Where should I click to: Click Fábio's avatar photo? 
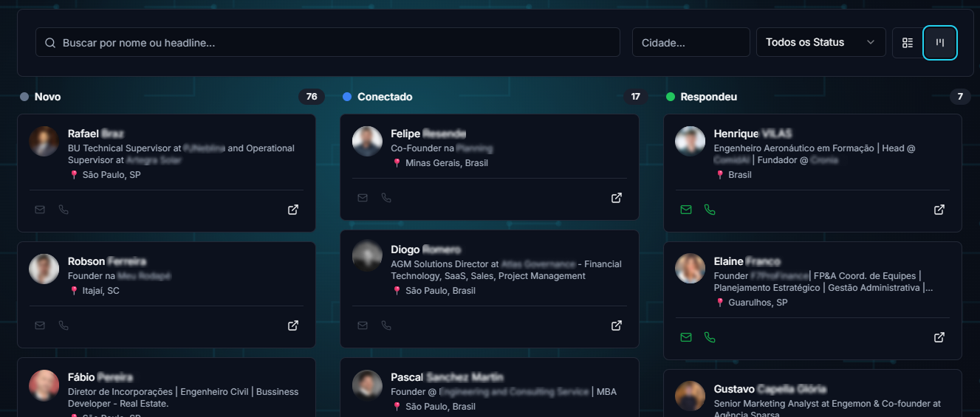(x=44, y=385)
